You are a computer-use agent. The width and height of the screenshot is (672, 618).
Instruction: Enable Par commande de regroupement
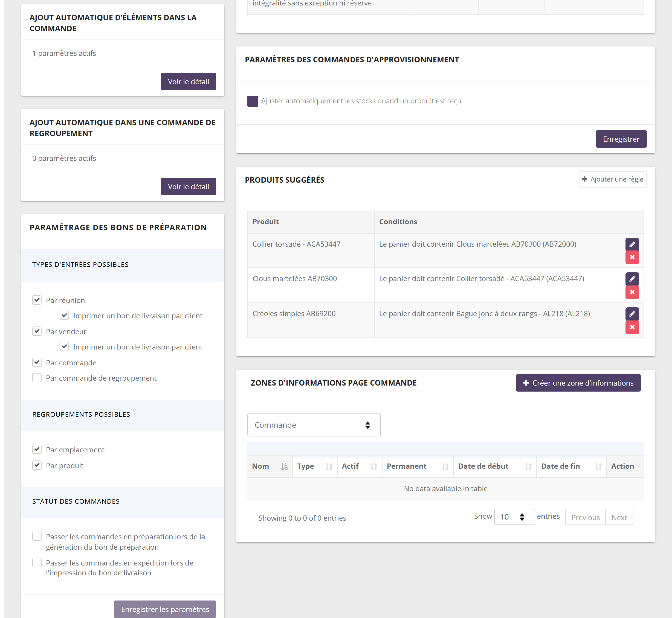(37, 378)
